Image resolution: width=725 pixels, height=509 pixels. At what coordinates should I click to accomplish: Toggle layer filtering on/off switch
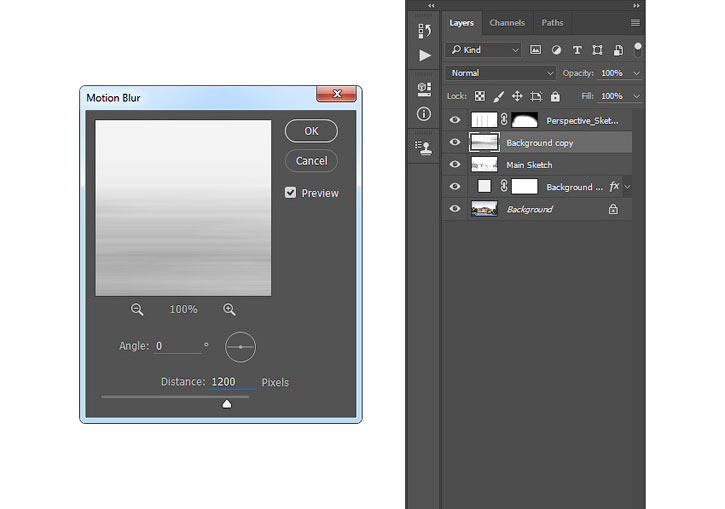[x=638, y=49]
